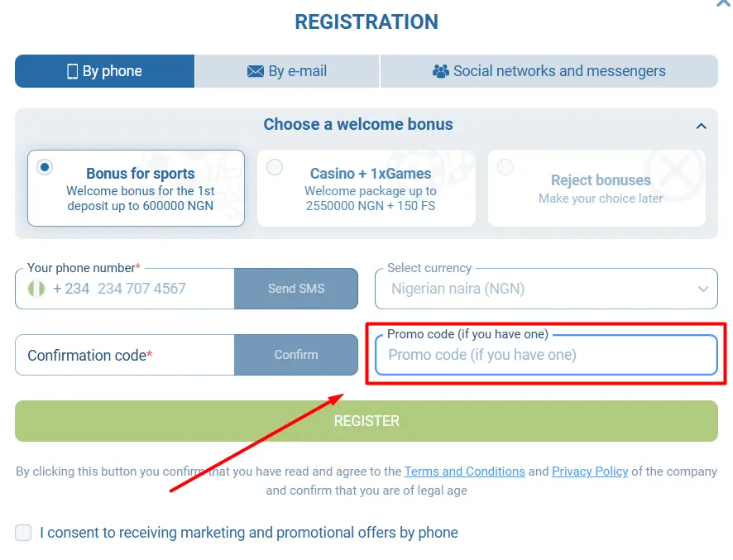Click the Confirmation code input field

[x=124, y=356]
